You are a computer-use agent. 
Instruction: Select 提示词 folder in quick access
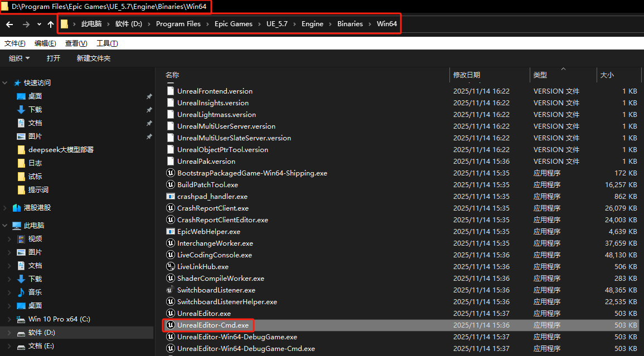38,190
